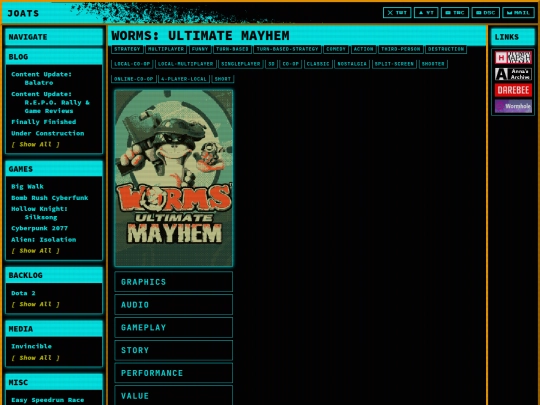
Task: Select the 3D tag
Action: 271,64
